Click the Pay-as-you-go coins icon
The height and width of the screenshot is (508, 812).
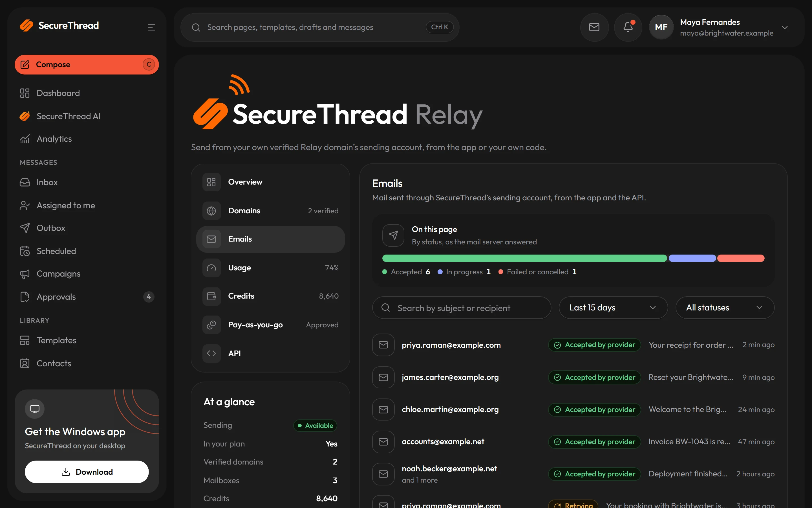[x=211, y=325]
